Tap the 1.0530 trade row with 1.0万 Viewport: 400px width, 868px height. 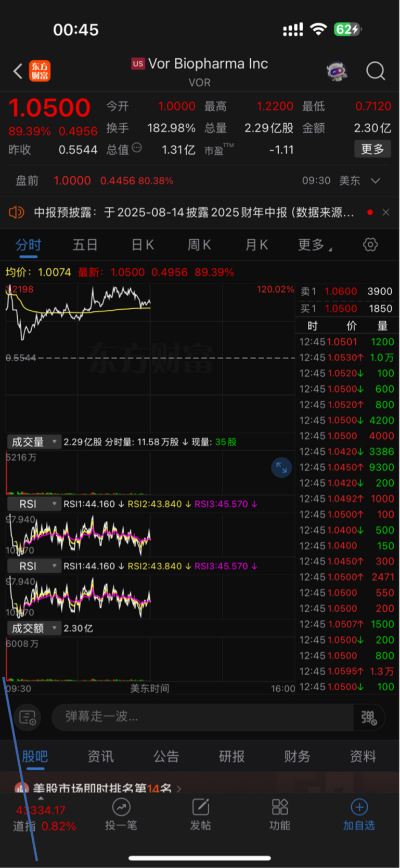point(346,358)
